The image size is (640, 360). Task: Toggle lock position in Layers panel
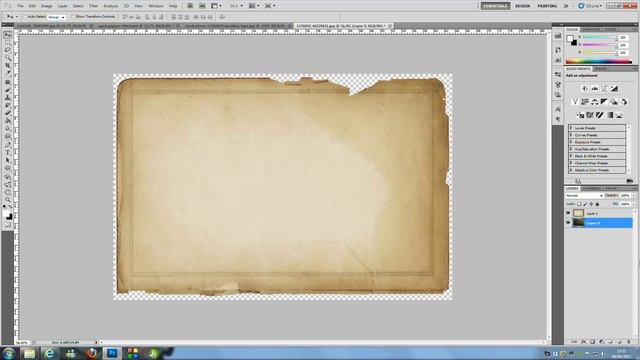591,204
